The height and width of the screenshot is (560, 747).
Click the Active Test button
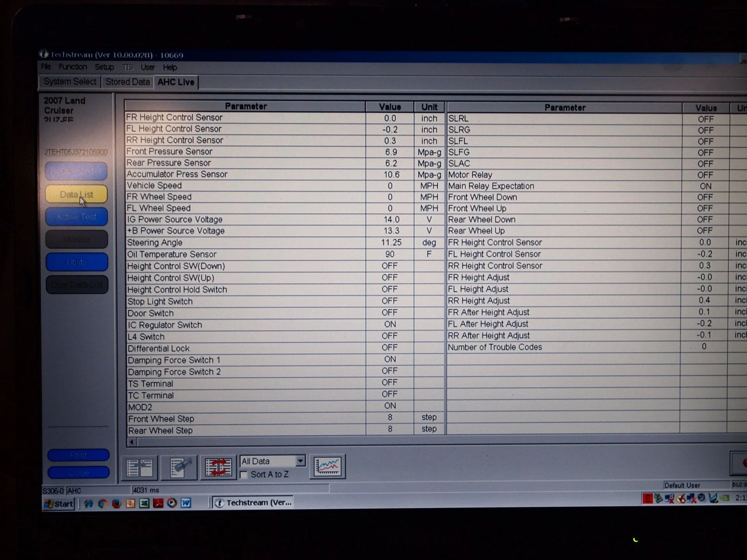(76, 217)
